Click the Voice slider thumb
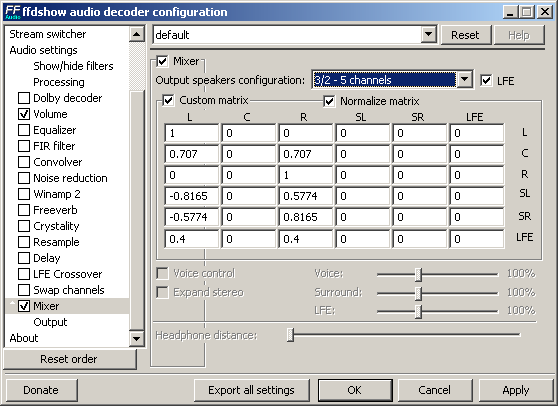This screenshot has width=558, height=406. click(x=418, y=274)
